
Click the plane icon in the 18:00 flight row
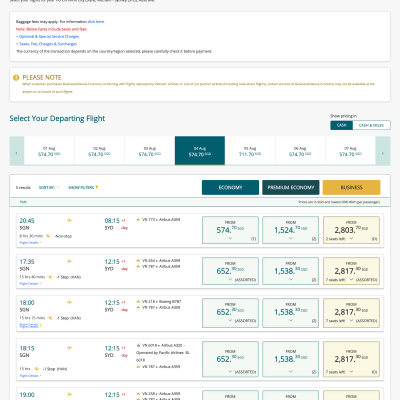(x=69, y=302)
